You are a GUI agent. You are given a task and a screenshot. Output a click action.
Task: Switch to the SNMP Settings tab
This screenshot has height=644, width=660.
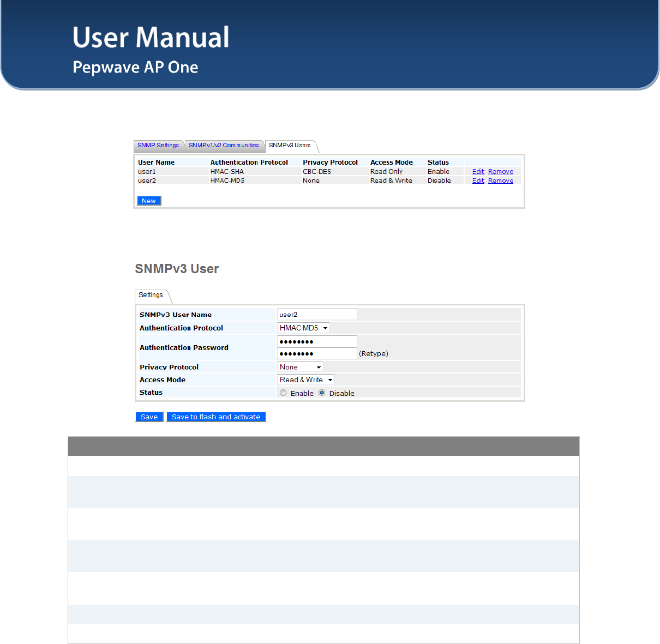(x=158, y=146)
